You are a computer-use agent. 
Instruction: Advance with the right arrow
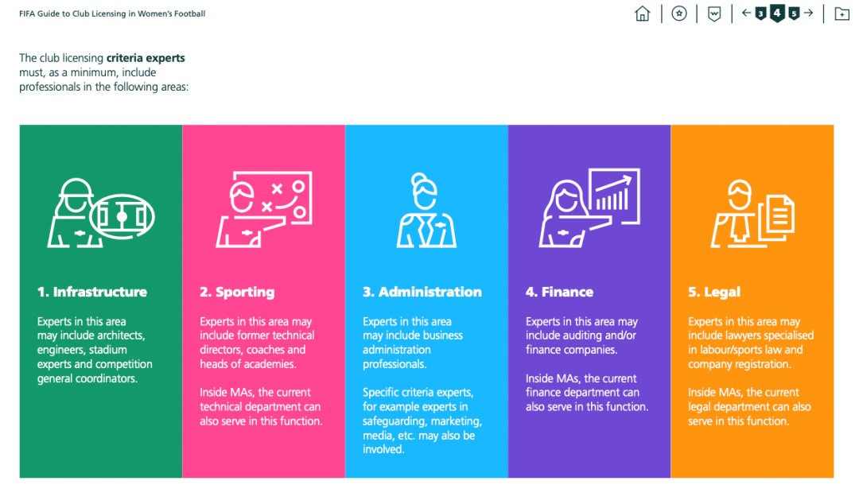point(809,13)
